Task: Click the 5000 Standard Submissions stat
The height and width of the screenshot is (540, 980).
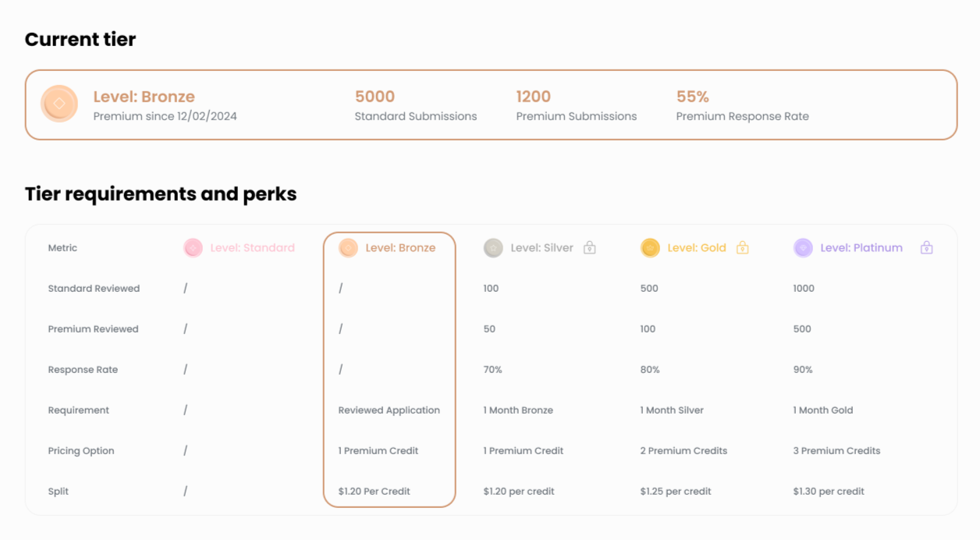Action: (375, 97)
